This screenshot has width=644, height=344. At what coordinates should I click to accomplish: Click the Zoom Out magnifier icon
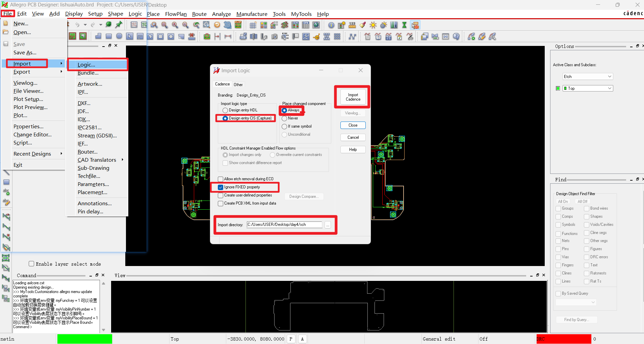click(185, 25)
